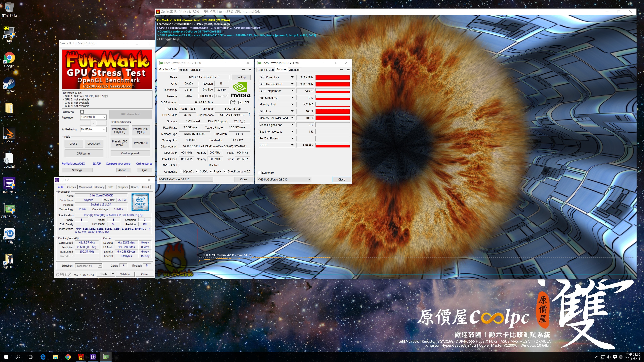This screenshot has width=644, height=362.
Task: Switch to CPU-Z via taskbar icon
Action: [93, 357]
